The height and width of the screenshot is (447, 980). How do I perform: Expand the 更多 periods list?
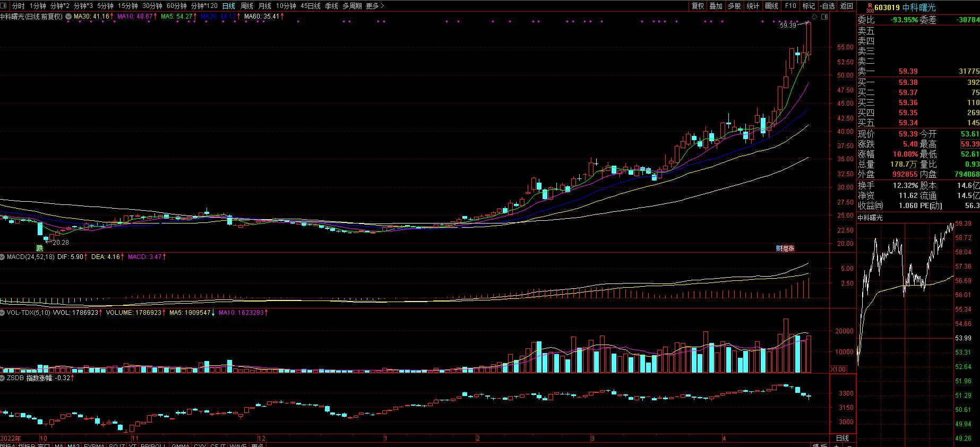(375, 6)
